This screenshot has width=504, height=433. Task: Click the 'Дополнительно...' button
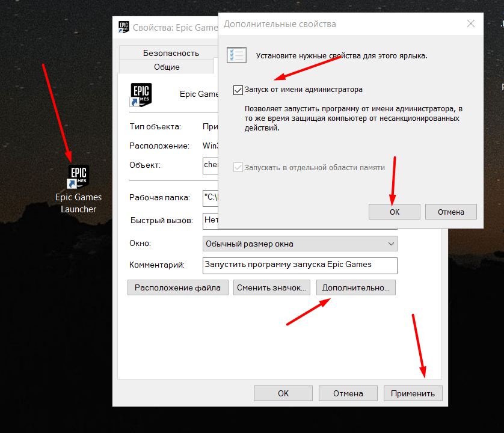click(x=355, y=287)
